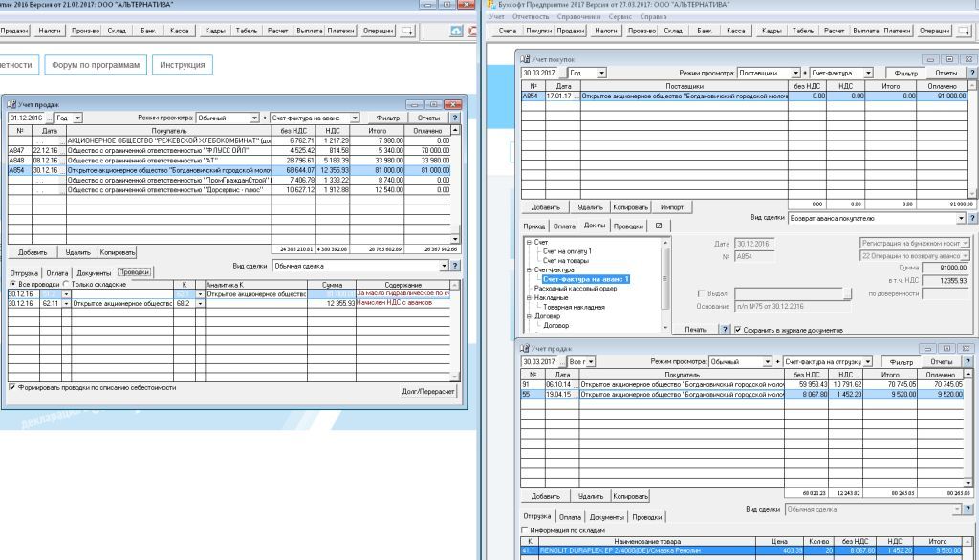The image size is (979, 560).
Task: Click help icon beside Обычная сделка in left window
Action: [x=455, y=266]
